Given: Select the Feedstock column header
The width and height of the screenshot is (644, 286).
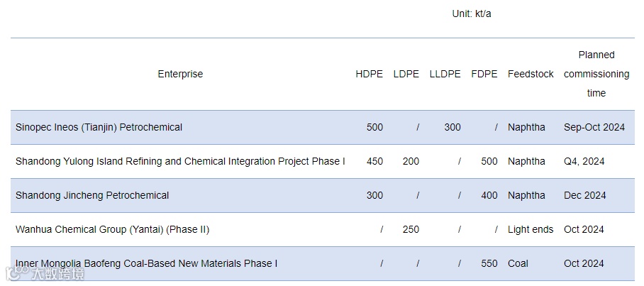Looking at the screenshot, I should click(531, 74).
